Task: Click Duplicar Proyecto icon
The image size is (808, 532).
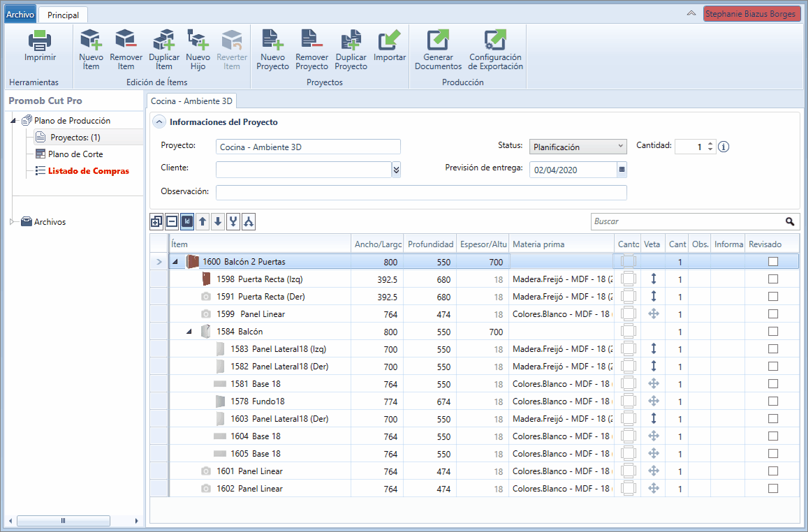Action: point(351,40)
